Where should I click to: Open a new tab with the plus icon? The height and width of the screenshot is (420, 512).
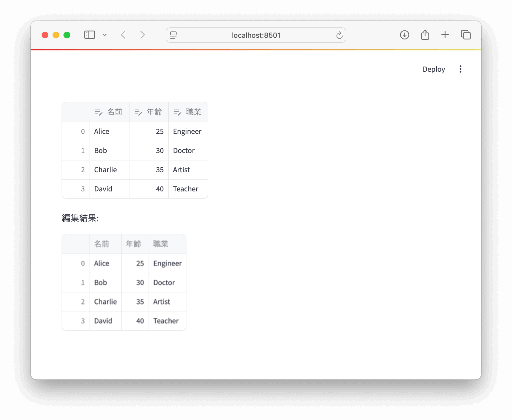pos(445,35)
